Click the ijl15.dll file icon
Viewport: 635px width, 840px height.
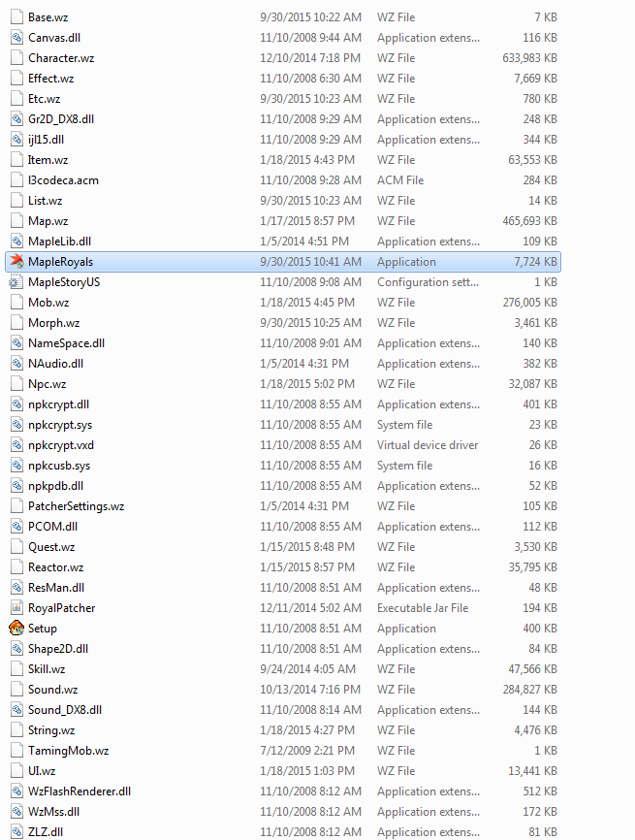(17, 140)
